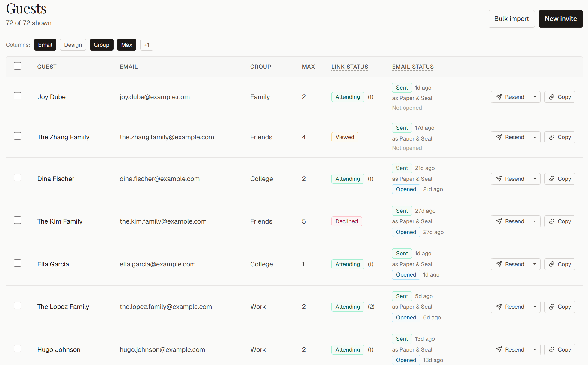
Task: Click the EMAIL STATUS column header
Action: click(x=413, y=67)
